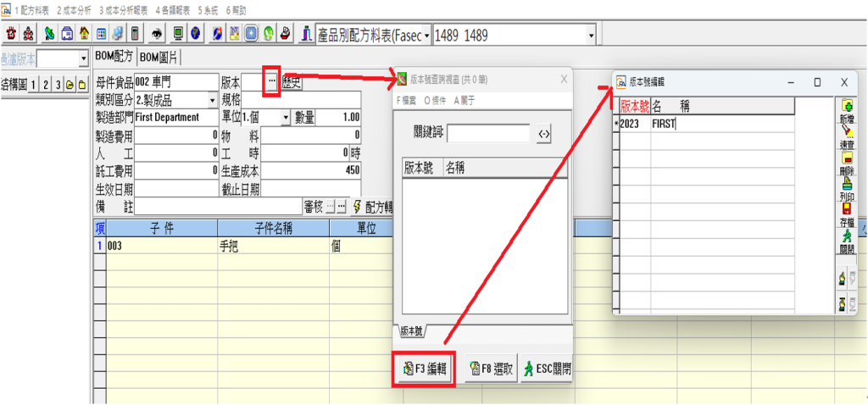Image resolution: width=868 pixels, height=405 pixels.
Task: Switch to the BOM圖片 tab
Action: pos(159,57)
